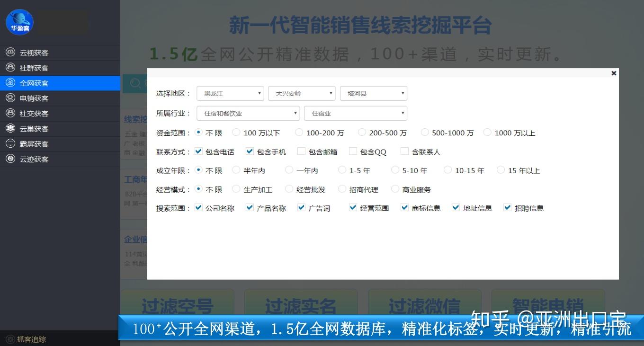644x346 pixels.
Task: Open the 云迹获客 menu item
Action: point(60,159)
